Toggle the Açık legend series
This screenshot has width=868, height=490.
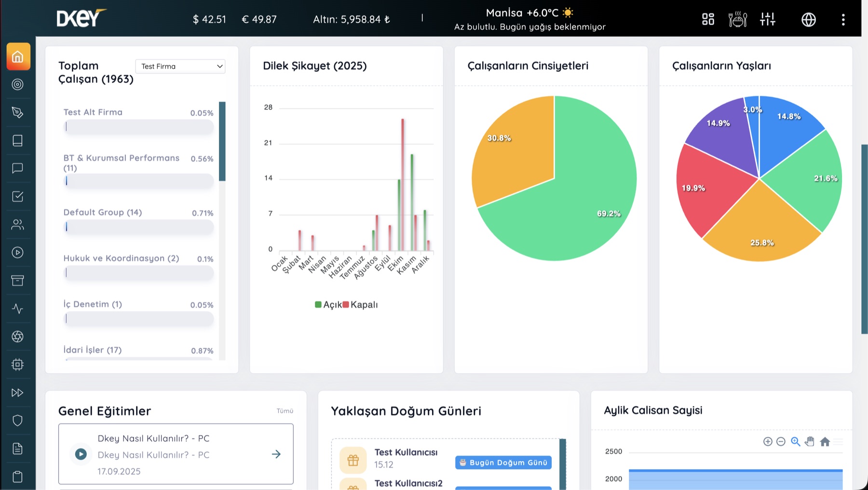point(328,305)
